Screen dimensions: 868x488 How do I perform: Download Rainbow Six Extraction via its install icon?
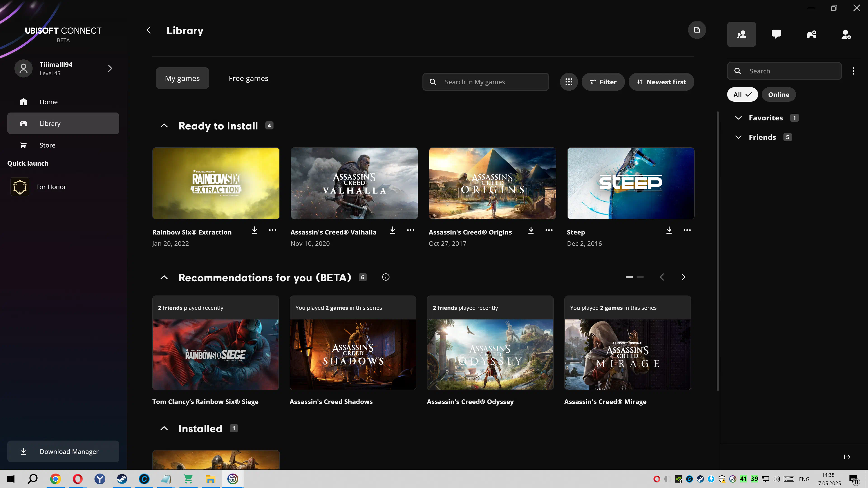tap(254, 230)
